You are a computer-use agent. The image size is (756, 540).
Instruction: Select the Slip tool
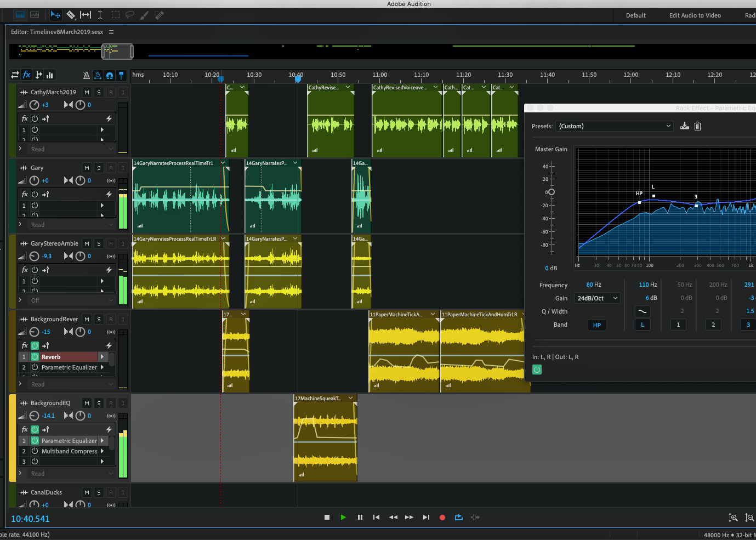click(86, 15)
